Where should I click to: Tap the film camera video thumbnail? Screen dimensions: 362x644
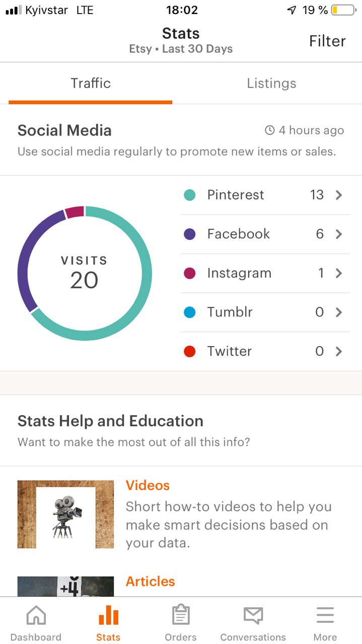pyautogui.click(x=65, y=514)
